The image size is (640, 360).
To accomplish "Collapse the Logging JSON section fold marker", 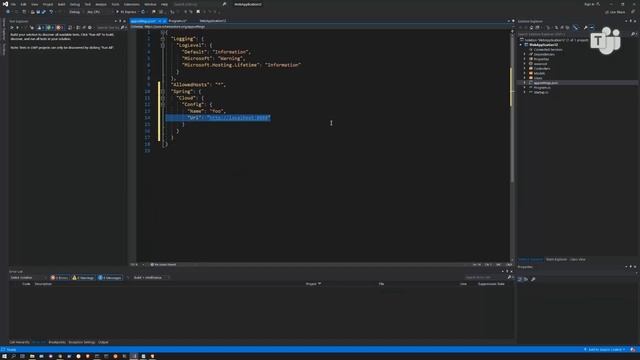I will point(163,39).
